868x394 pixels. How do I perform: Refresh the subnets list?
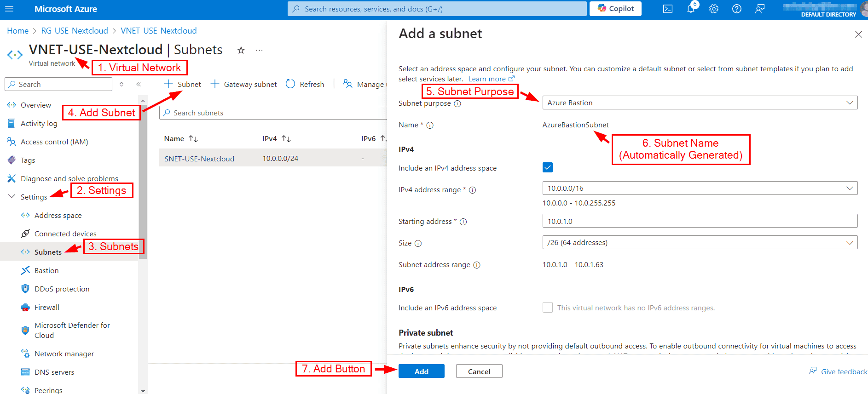[x=305, y=84]
